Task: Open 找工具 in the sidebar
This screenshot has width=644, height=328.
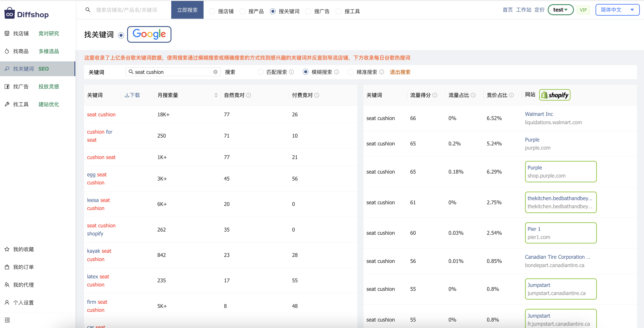Action: point(37,104)
